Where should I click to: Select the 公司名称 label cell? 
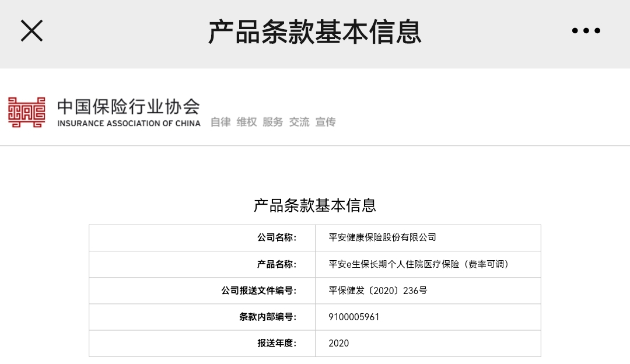202,238
